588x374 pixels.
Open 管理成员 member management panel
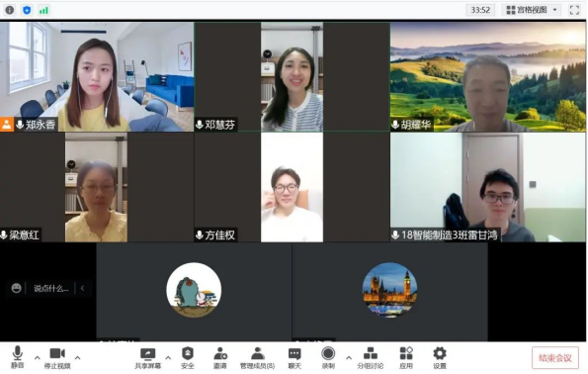coord(257,358)
